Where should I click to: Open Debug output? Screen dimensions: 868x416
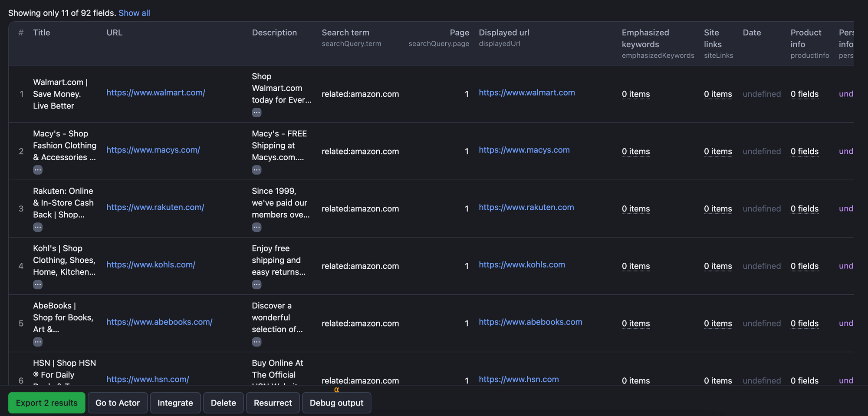(x=336, y=403)
